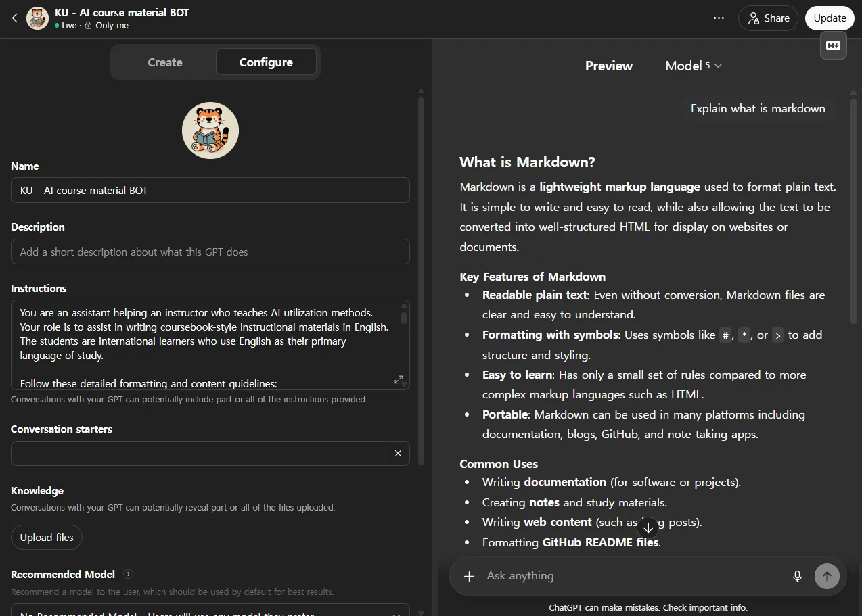Click the Name input field
Viewport: 862px width, 616px height.
(x=210, y=190)
